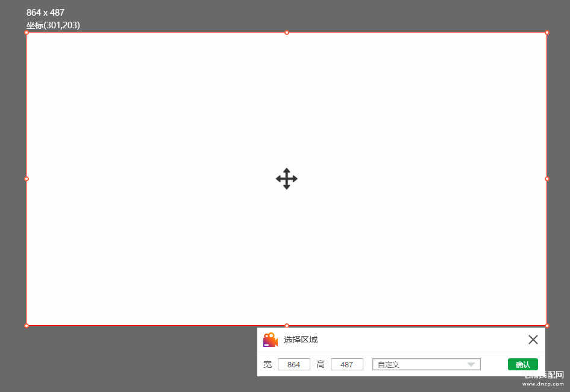Click the 高 height label
570x392 pixels.
321,364
